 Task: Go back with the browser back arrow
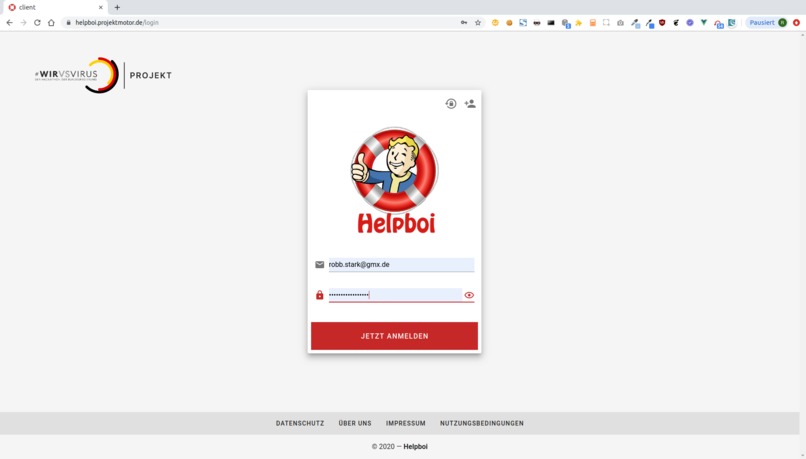tap(9, 23)
